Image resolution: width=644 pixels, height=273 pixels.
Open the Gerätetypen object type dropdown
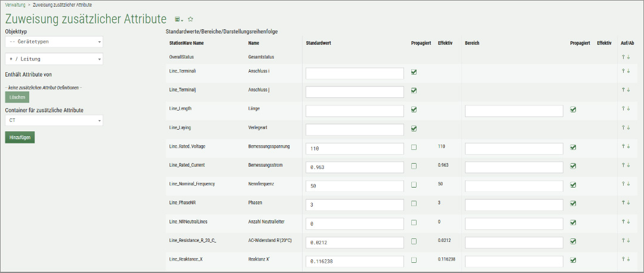pyautogui.click(x=54, y=42)
